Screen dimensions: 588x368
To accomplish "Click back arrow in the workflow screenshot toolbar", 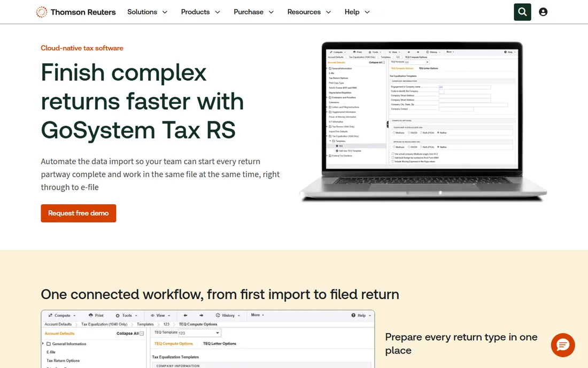I will pos(185,316).
